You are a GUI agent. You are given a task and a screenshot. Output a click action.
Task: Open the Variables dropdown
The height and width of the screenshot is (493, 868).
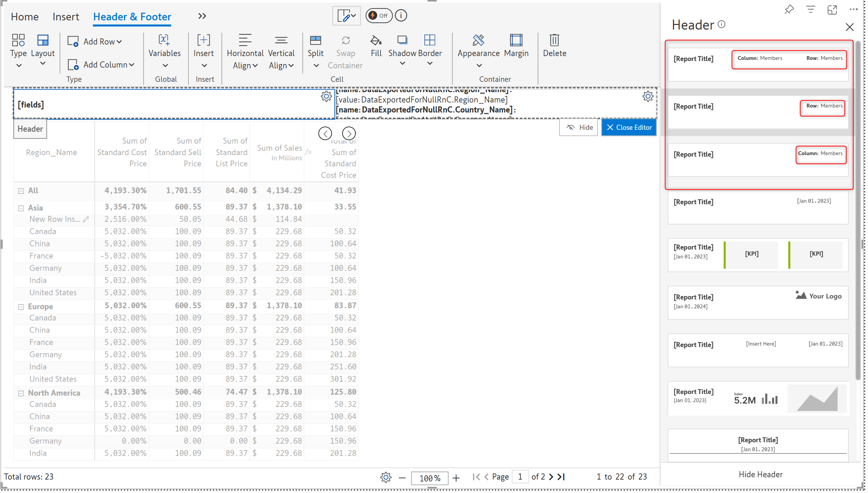165,65
